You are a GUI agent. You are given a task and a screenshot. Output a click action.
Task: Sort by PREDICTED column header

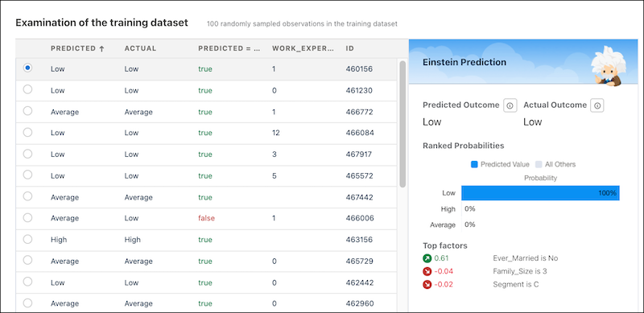pyautogui.click(x=73, y=48)
